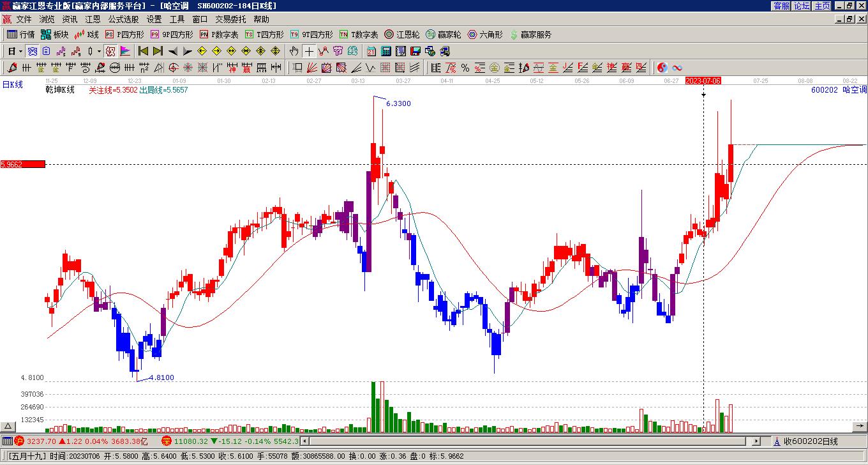Open the calculator icon

pyautogui.click(x=386, y=51)
